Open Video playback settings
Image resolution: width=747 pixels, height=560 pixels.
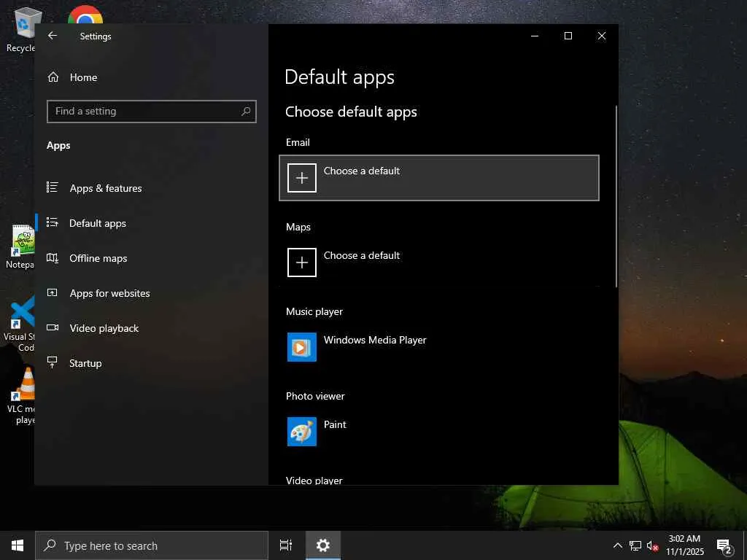point(152,328)
